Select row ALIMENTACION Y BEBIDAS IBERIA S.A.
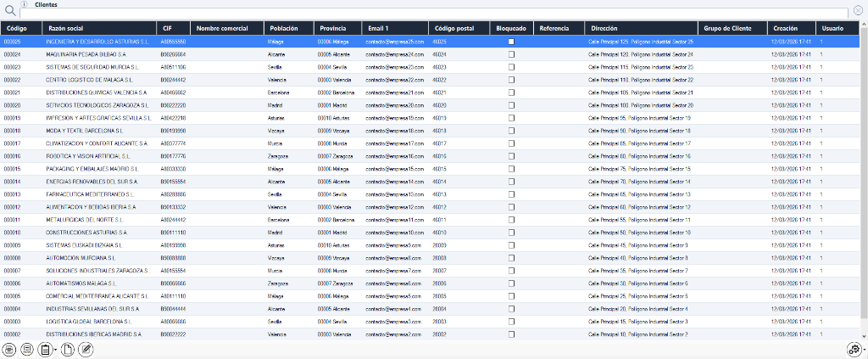Viewport: 868px width, 359px height. click(430, 207)
